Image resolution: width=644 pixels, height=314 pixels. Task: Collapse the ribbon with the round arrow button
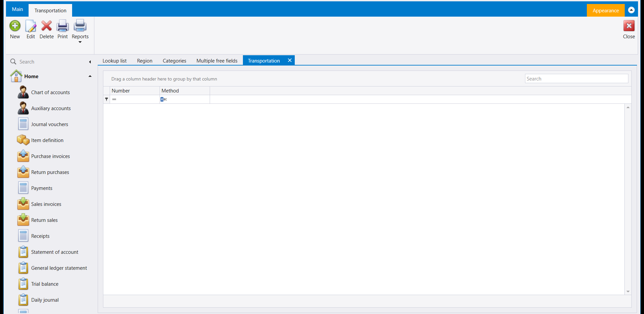pos(631,10)
